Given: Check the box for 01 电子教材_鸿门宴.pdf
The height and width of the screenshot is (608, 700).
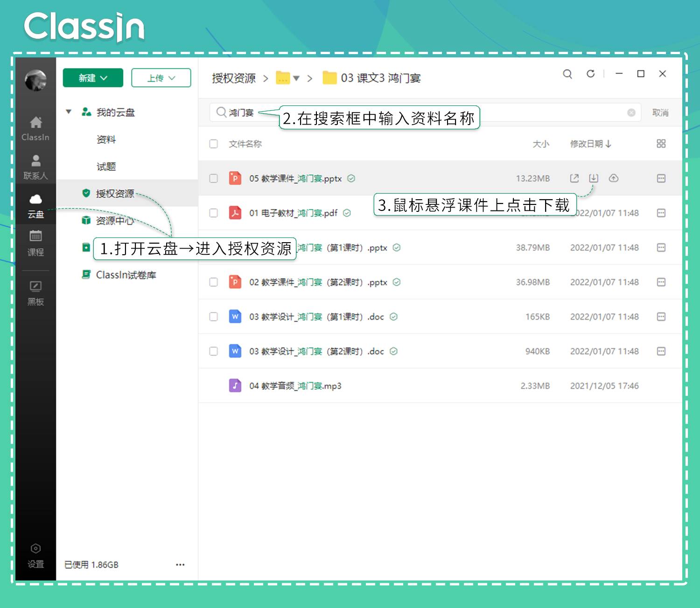Looking at the screenshot, I should (x=214, y=213).
